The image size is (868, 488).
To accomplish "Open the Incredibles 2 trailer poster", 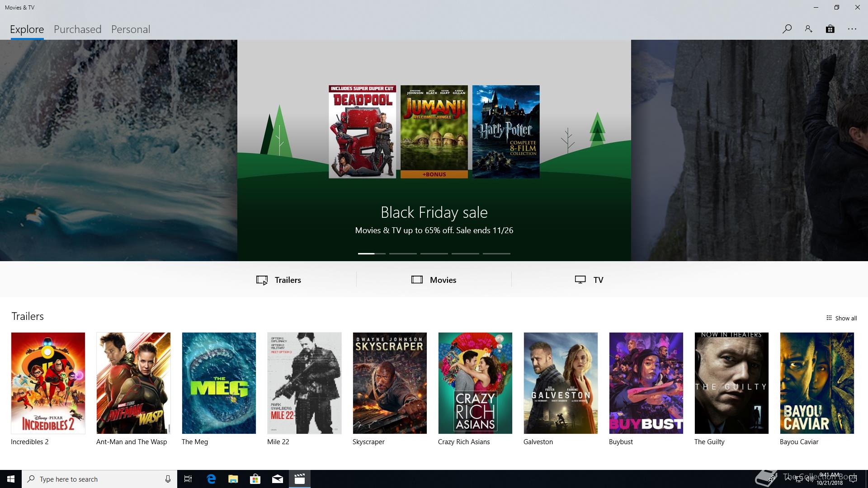I will (x=48, y=383).
